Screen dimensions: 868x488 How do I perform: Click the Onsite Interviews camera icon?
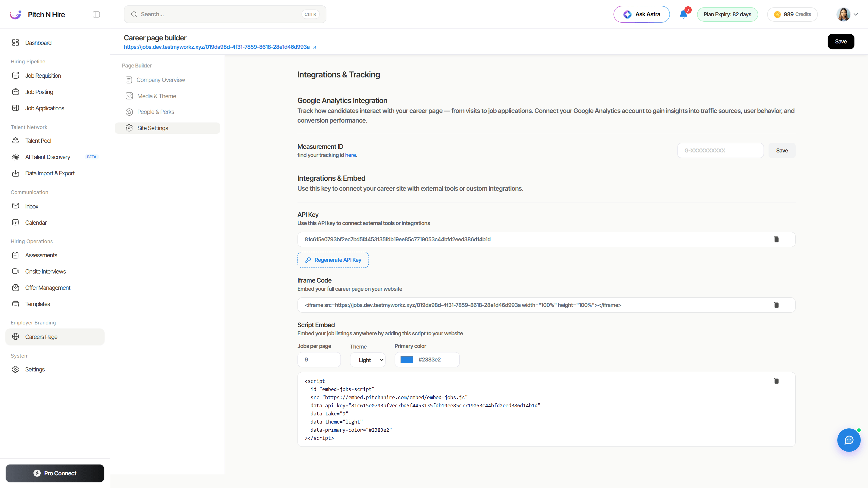tap(15, 271)
